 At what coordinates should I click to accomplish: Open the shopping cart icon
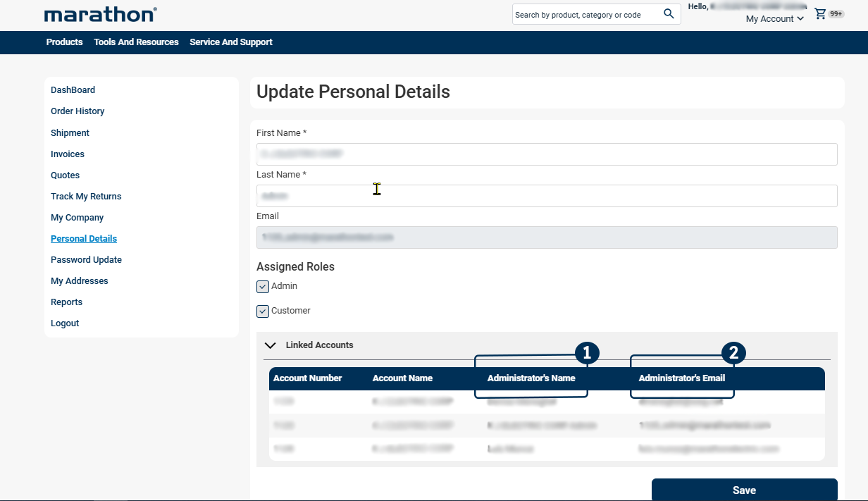click(820, 14)
